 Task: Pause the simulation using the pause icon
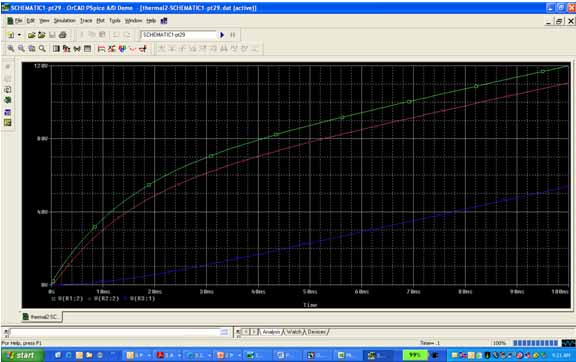(233, 35)
